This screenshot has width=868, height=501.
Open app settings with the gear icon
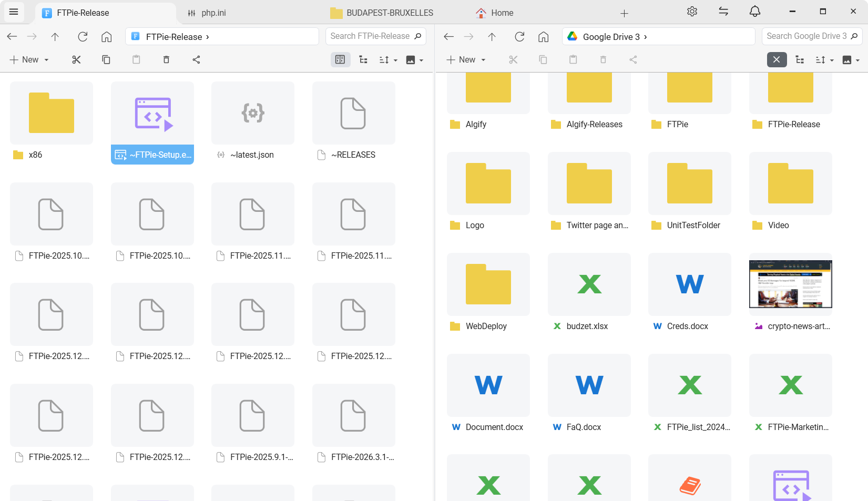tap(692, 11)
